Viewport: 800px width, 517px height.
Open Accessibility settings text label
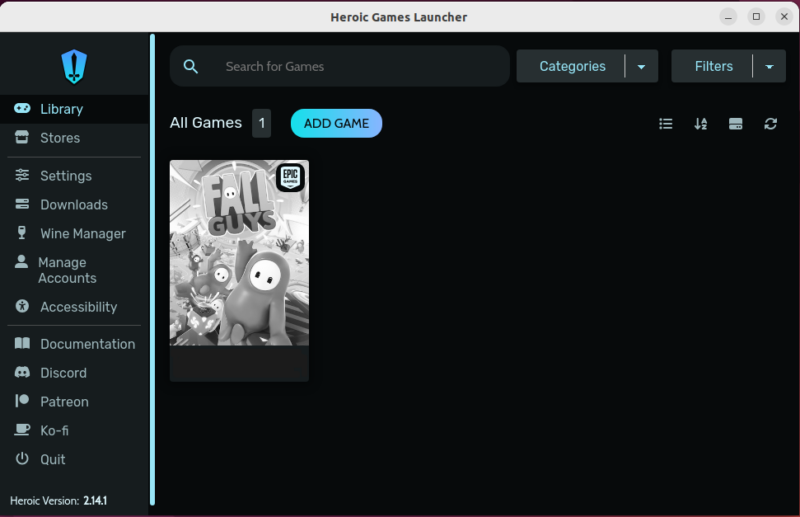click(79, 307)
